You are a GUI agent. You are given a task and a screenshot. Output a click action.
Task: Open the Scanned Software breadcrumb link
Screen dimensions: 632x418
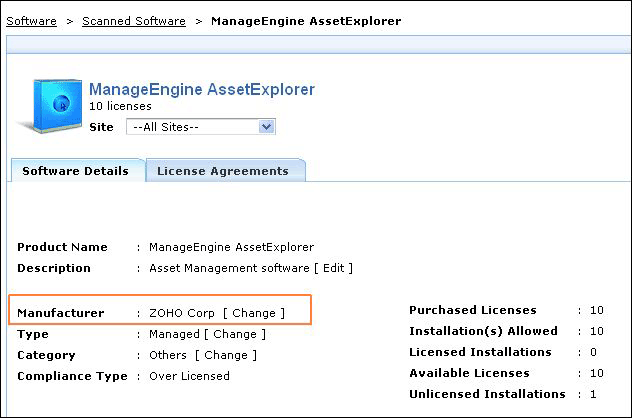tap(134, 21)
